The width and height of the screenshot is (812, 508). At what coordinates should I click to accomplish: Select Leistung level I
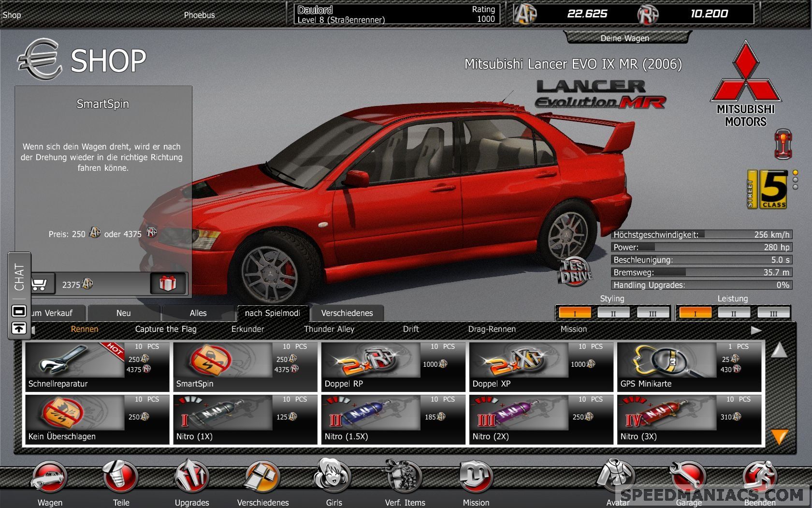coord(695,313)
